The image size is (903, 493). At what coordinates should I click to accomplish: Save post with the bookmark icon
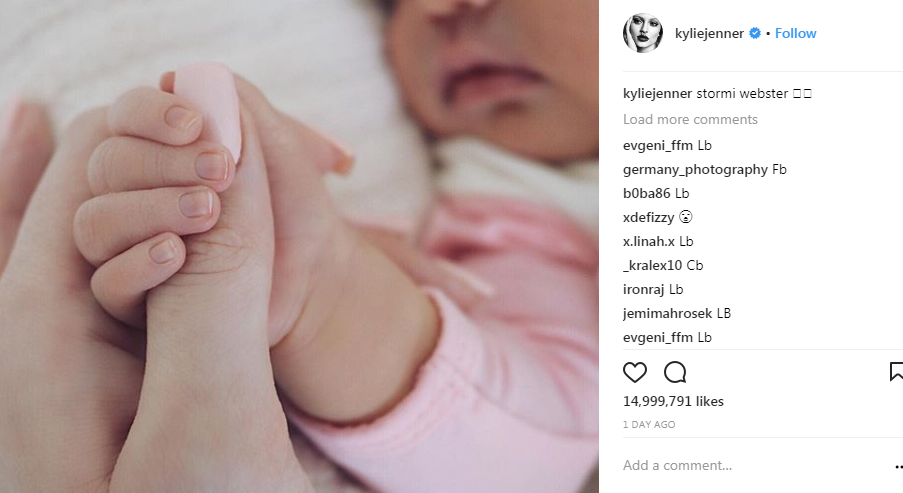pyautogui.click(x=896, y=371)
